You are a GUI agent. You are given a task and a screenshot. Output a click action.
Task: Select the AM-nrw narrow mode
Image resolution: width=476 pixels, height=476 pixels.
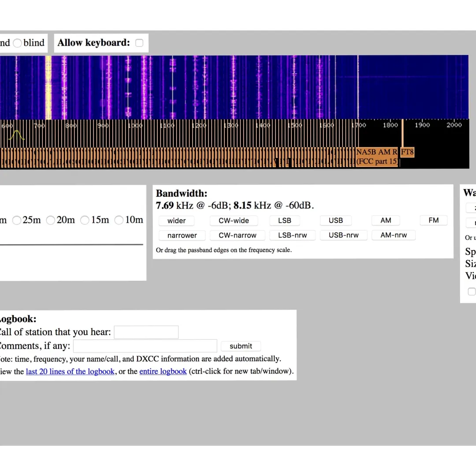click(394, 235)
